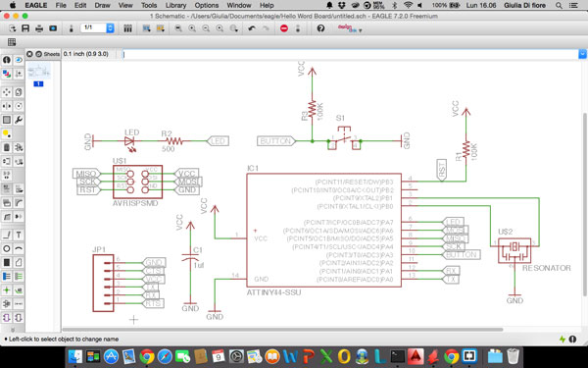
Task: Click the CAM processor icon
Action: (53, 28)
